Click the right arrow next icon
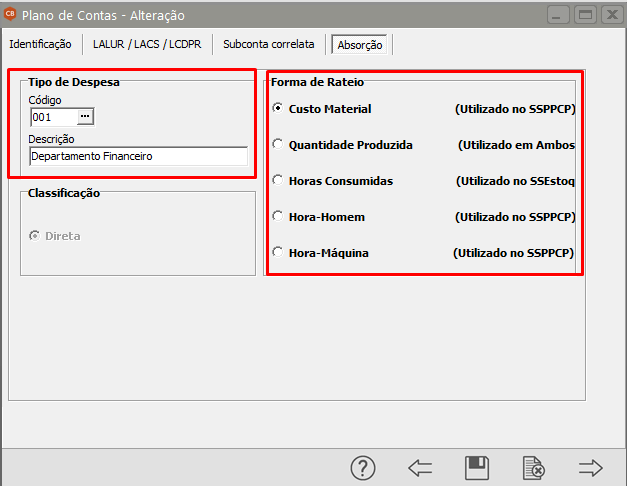 (x=591, y=467)
